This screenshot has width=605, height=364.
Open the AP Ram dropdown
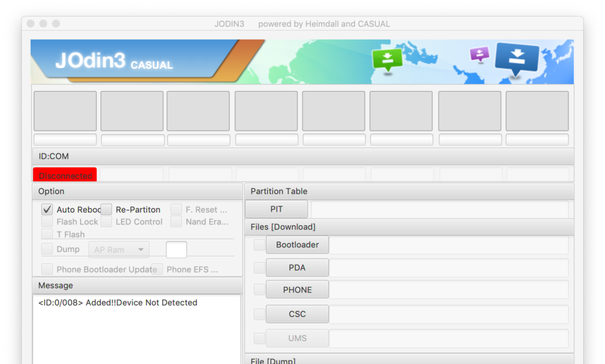119,249
